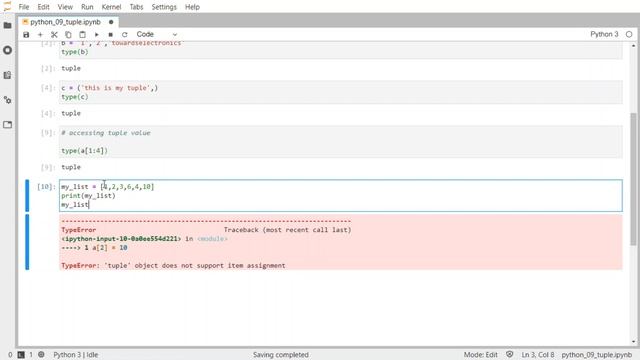Click the accessing tuple value code cell
The height and width of the screenshot is (360, 640).
point(341,142)
